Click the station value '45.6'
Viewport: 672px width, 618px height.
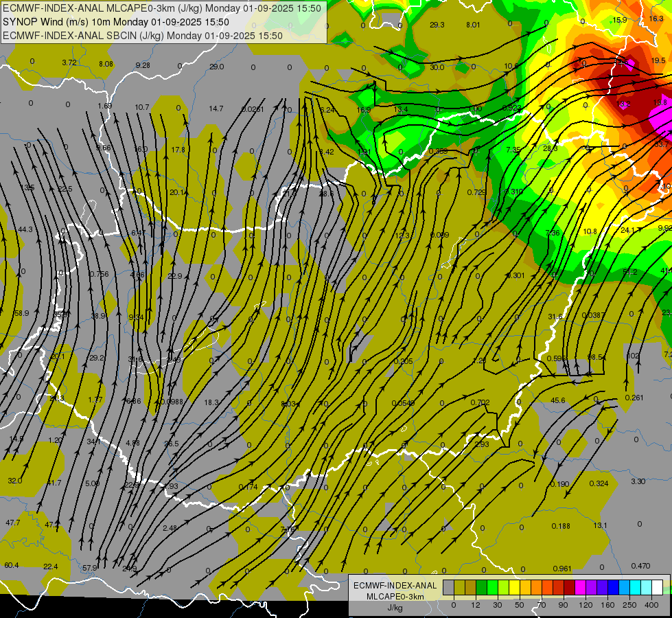(557, 400)
